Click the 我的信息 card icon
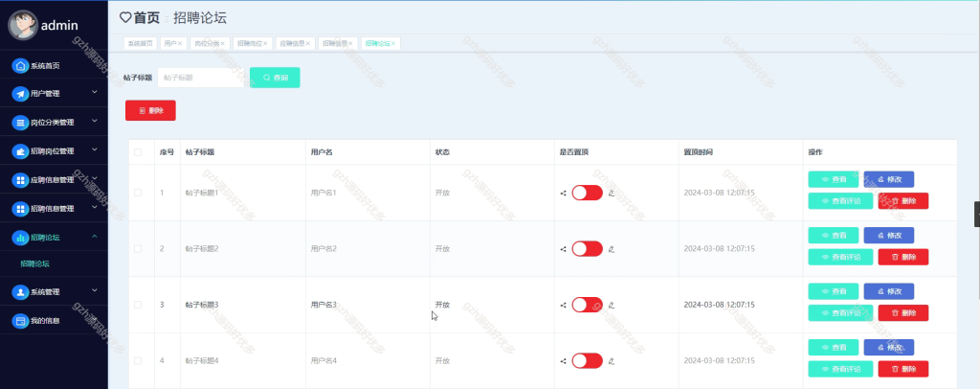The width and height of the screenshot is (980, 389). 21,321
